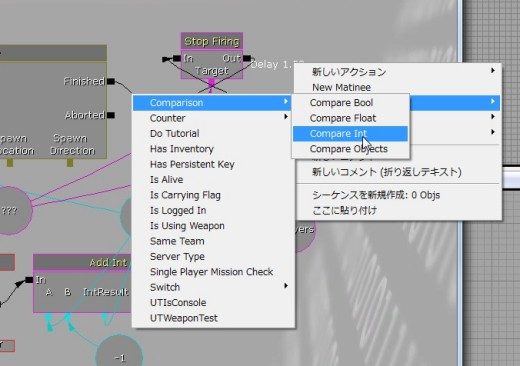Create a Compare Int node
Viewport: 520px width, 366px height.
coord(350,133)
